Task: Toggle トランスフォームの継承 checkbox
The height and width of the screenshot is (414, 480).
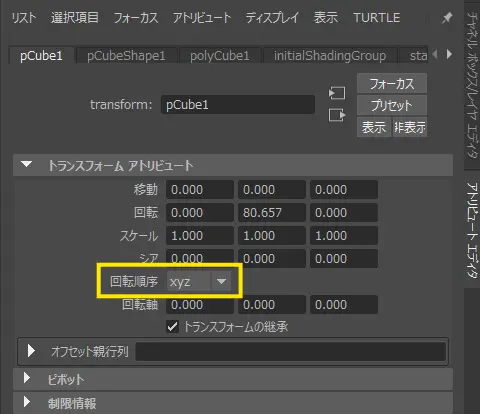Action: [172, 327]
